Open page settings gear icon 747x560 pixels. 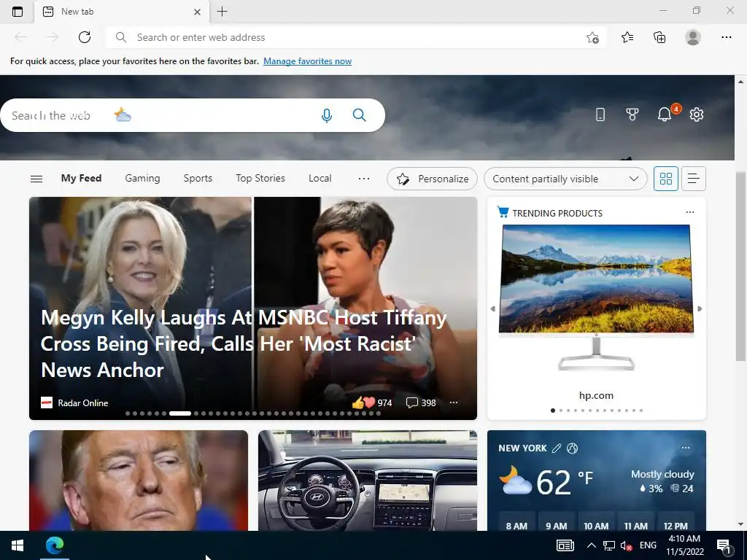click(x=697, y=114)
